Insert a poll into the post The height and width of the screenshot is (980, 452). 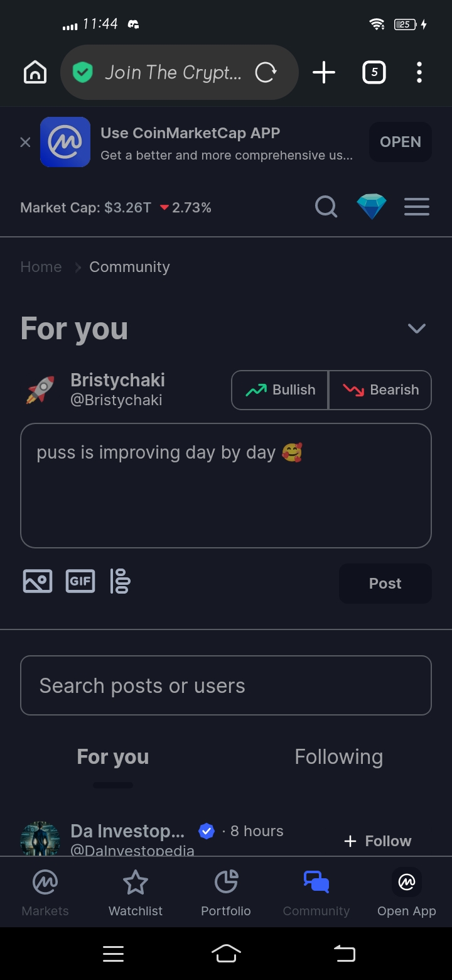(121, 581)
